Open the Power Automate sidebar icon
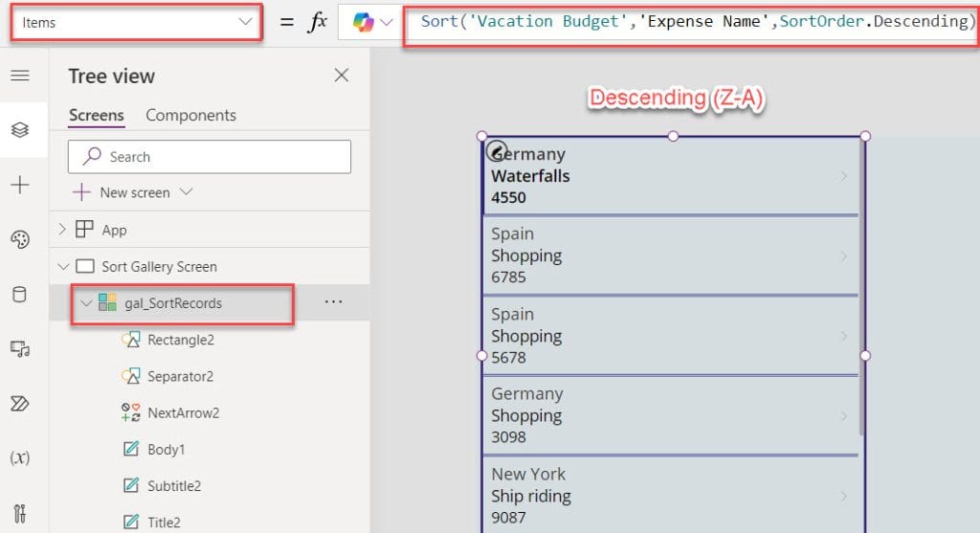Viewport: 980px width, 533px height. tap(20, 404)
